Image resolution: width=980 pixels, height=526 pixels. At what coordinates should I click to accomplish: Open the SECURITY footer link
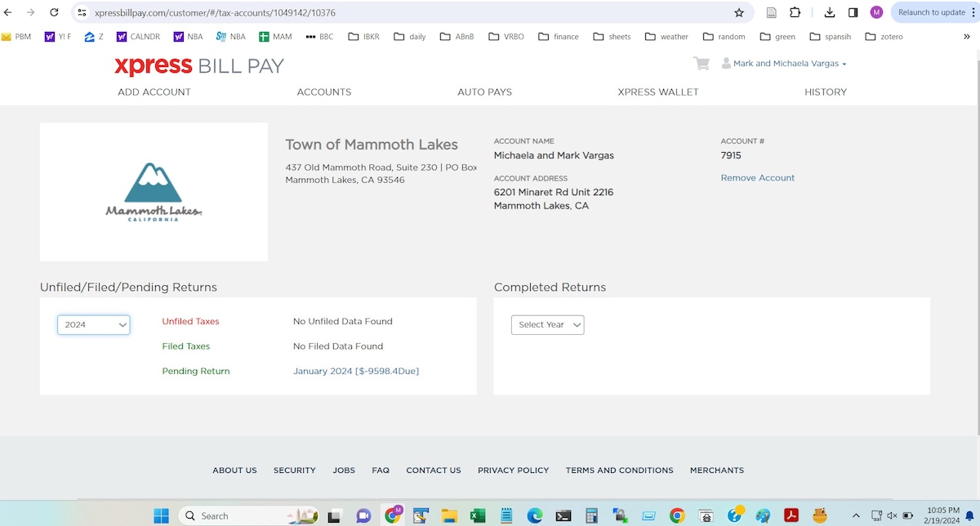pyautogui.click(x=295, y=470)
